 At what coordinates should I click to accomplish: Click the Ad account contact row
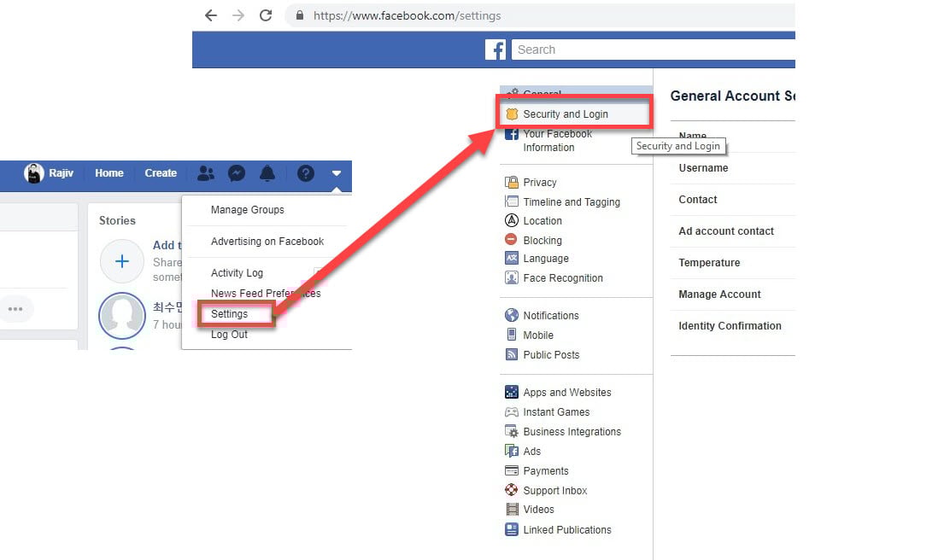click(x=732, y=230)
